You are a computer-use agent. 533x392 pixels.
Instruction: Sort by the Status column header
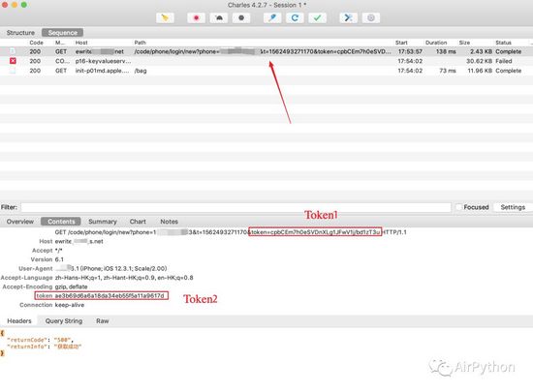pyautogui.click(x=503, y=43)
